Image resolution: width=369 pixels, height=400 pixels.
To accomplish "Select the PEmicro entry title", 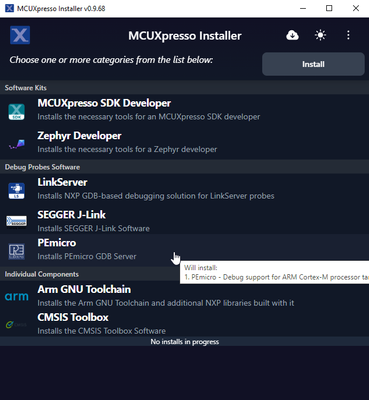I will (x=57, y=243).
